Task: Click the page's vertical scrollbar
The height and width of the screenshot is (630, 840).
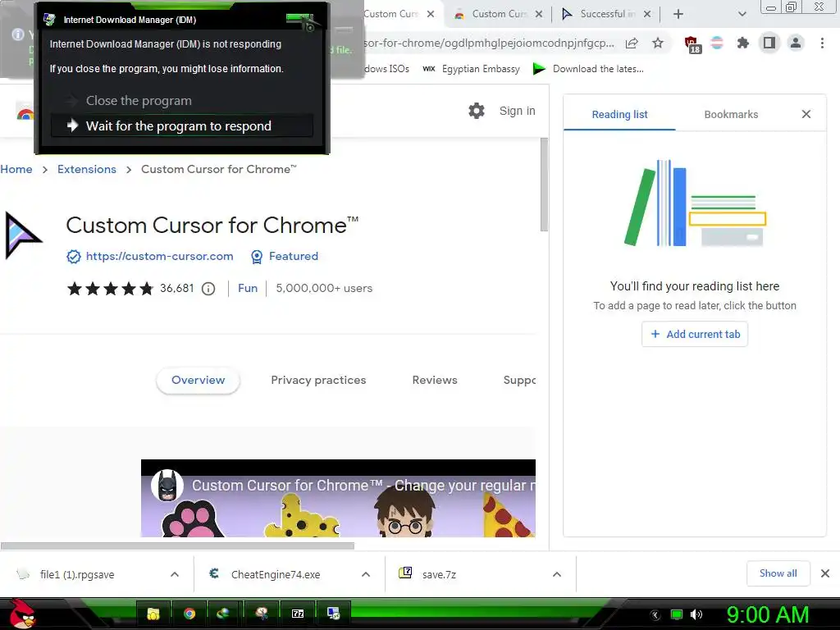Action: pyautogui.click(x=544, y=185)
